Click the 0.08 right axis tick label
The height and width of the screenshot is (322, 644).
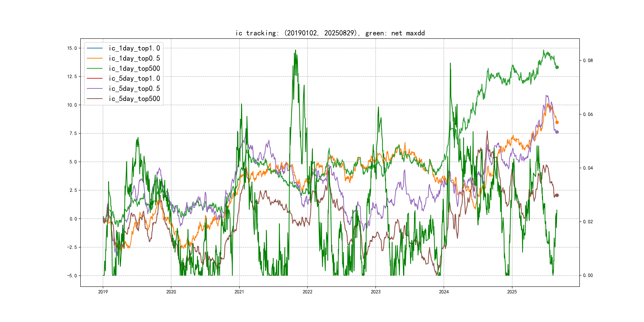[588, 60]
